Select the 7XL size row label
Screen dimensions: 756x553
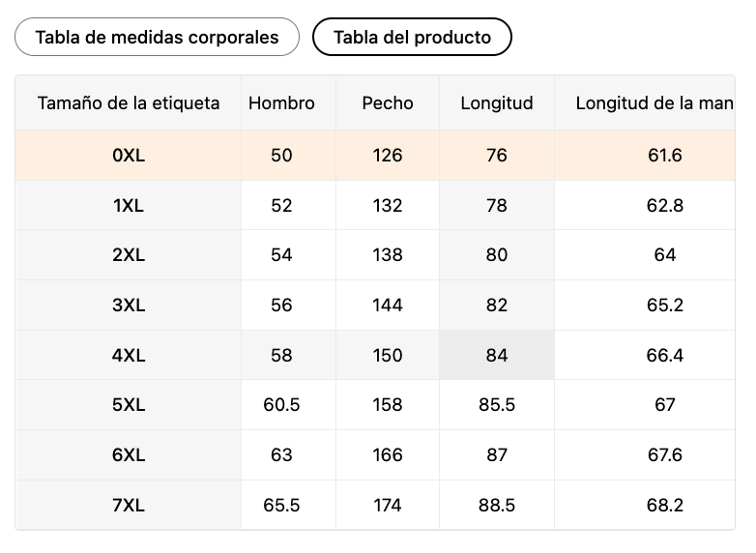[x=129, y=506]
